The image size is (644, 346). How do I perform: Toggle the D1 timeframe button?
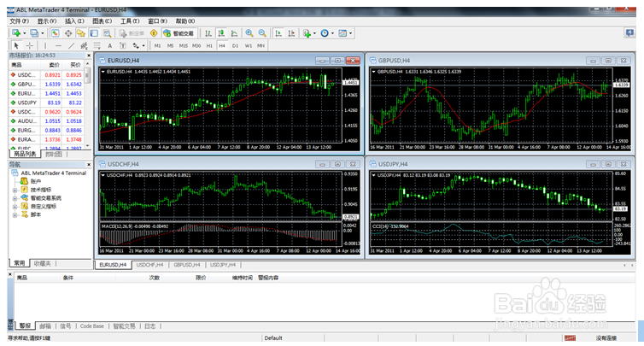(236, 45)
